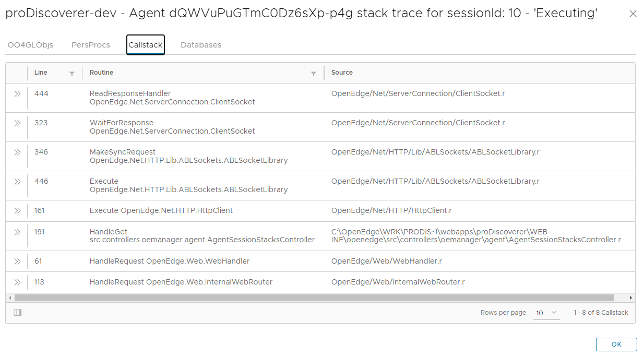Viewport: 644px width, 356px height.
Task: Open the Databases tab
Action: coord(201,45)
